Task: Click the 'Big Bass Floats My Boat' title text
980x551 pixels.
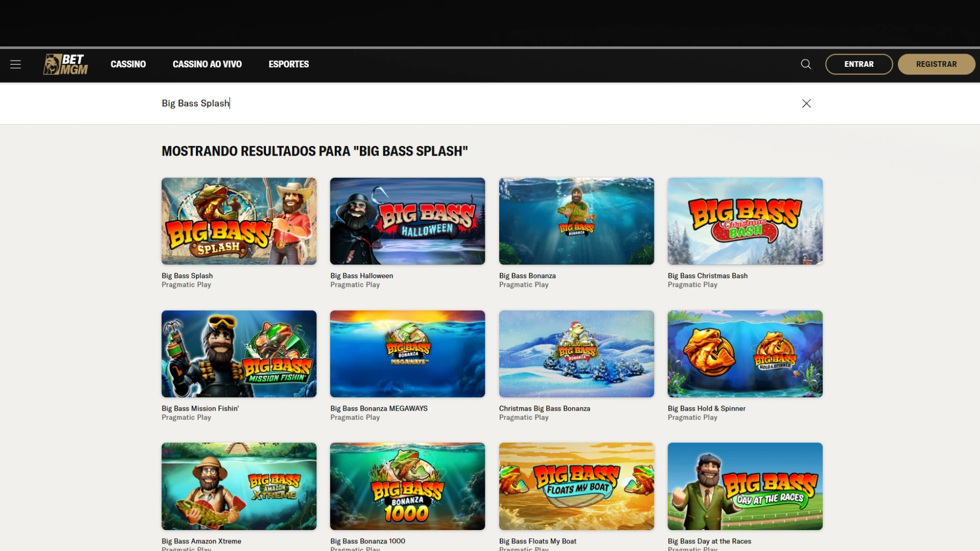Action: (537, 541)
